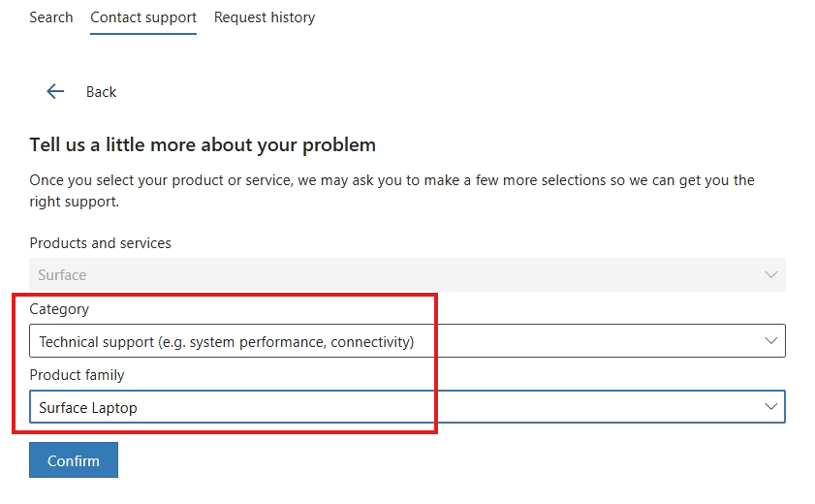The width and height of the screenshot is (815, 504).
Task: Click the 'Product family' label
Action: tap(77, 375)
